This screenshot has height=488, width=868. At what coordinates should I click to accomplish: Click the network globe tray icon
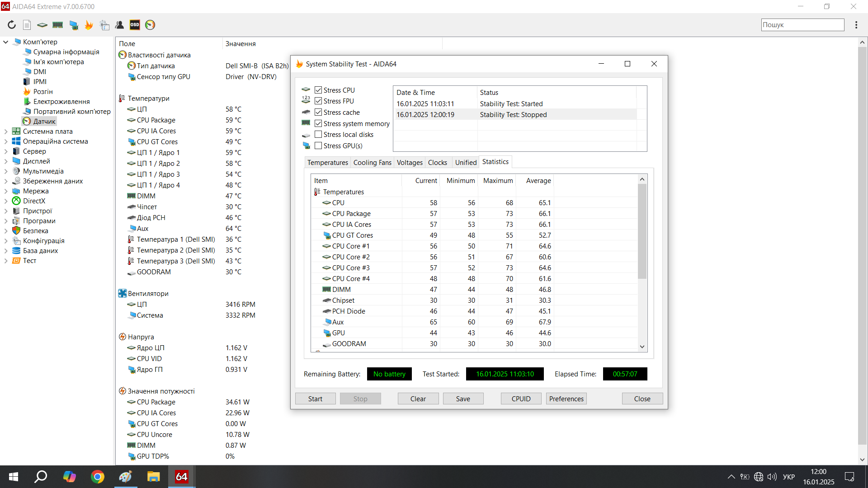pos(759,477)
